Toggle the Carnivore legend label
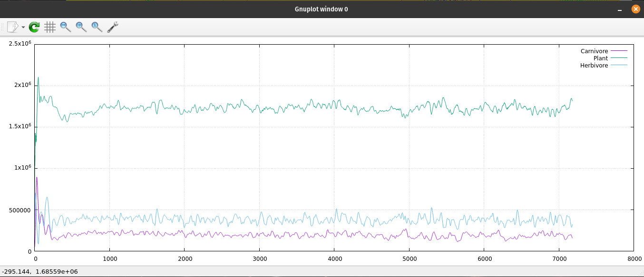 (x=594, y=51)
